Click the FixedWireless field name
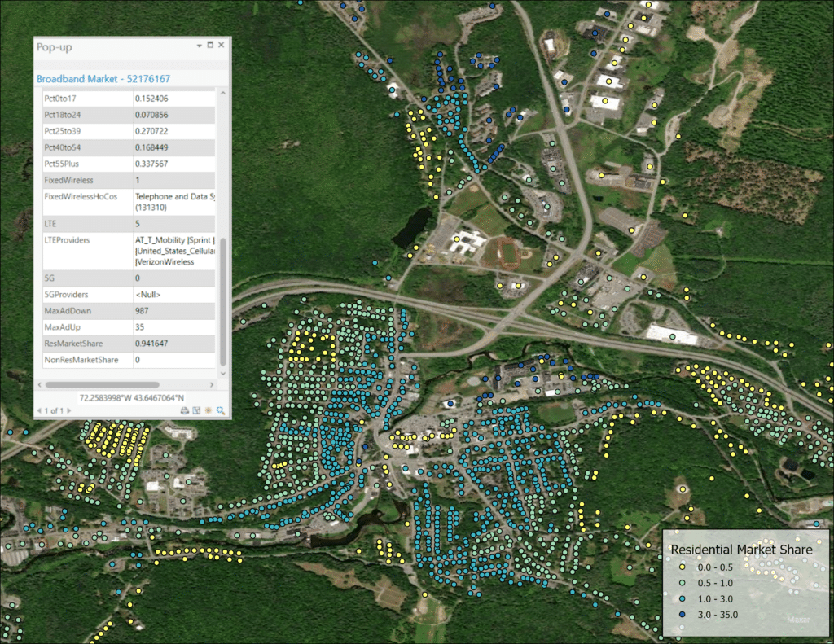The height and width of the screenshot is (644, 834). pos(68,180)
